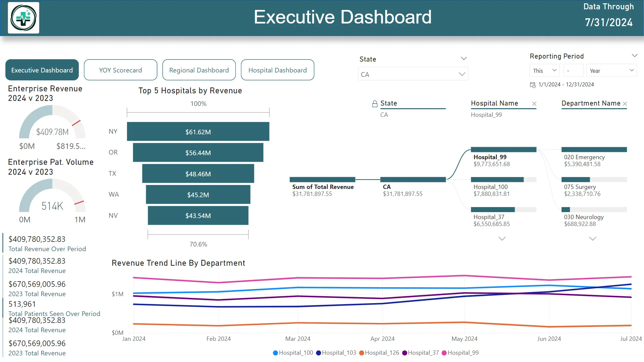Screen dimensions: 644x362
Task: Toggle the Hospital_100 legend marker
Action: click(275, 353)
